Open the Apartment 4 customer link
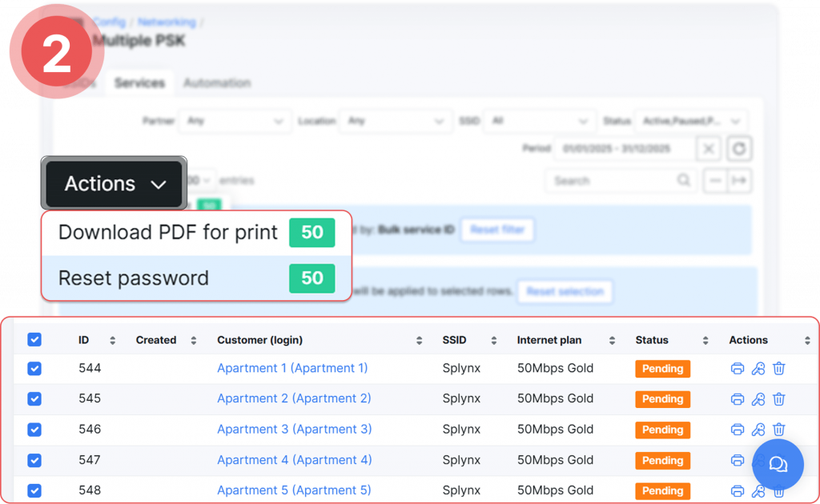 294,460
